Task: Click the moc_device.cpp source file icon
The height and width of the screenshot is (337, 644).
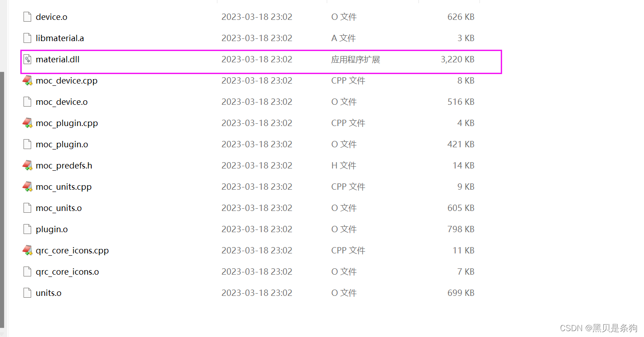Action: (27, 80)
